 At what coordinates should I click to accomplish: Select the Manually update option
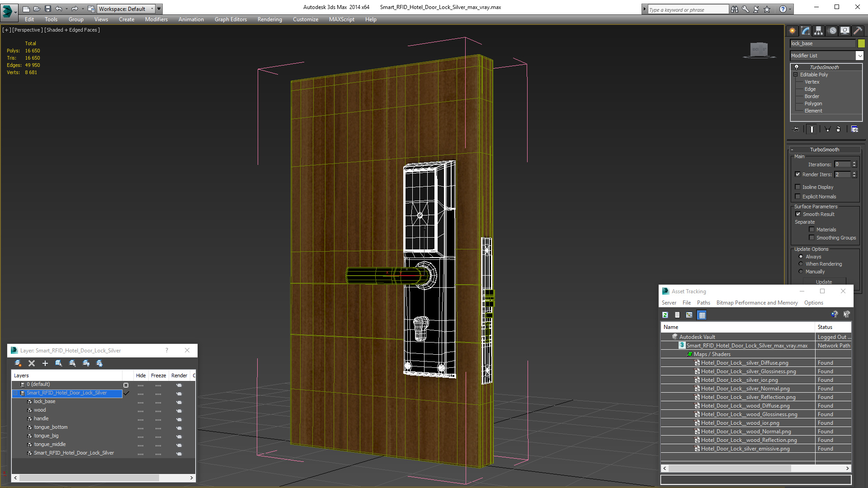point(801,272)
